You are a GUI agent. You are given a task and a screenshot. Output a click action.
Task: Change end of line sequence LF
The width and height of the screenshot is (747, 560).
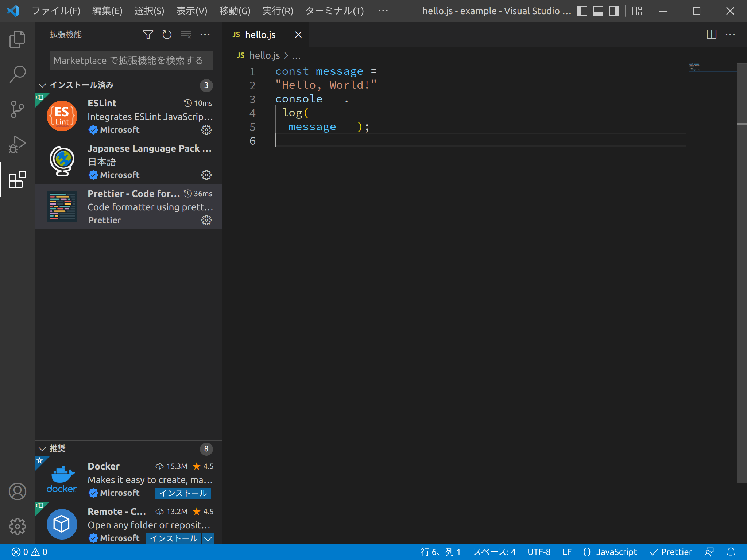tap(567, 552)
